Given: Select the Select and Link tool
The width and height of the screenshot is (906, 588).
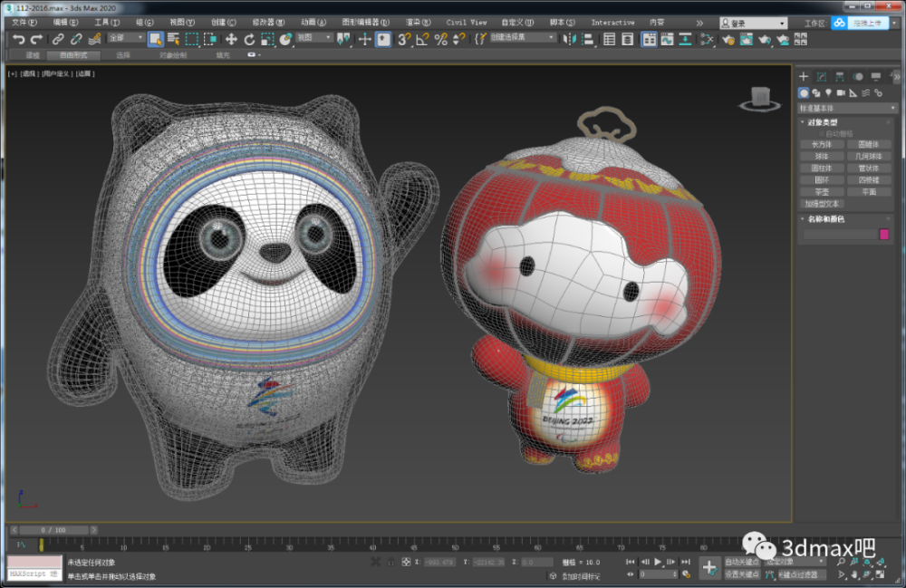Looking at the screenshot, I should point(58,39).
